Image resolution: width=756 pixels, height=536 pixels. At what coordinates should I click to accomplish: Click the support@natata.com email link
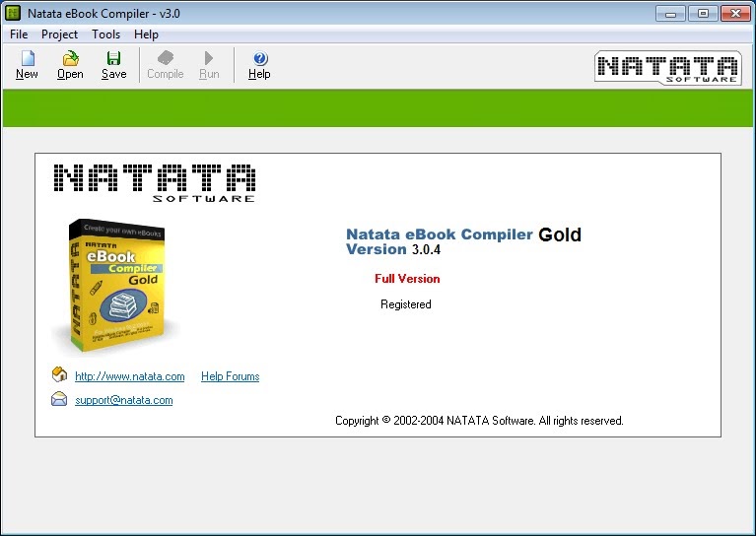pyautogui.click(x=124, y=400)
